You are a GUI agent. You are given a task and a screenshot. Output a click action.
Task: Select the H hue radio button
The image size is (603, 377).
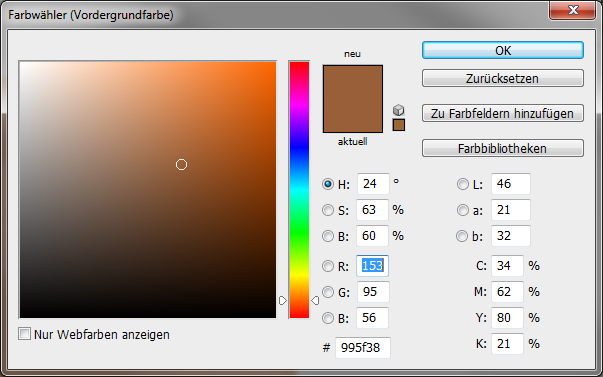point(328,184)
